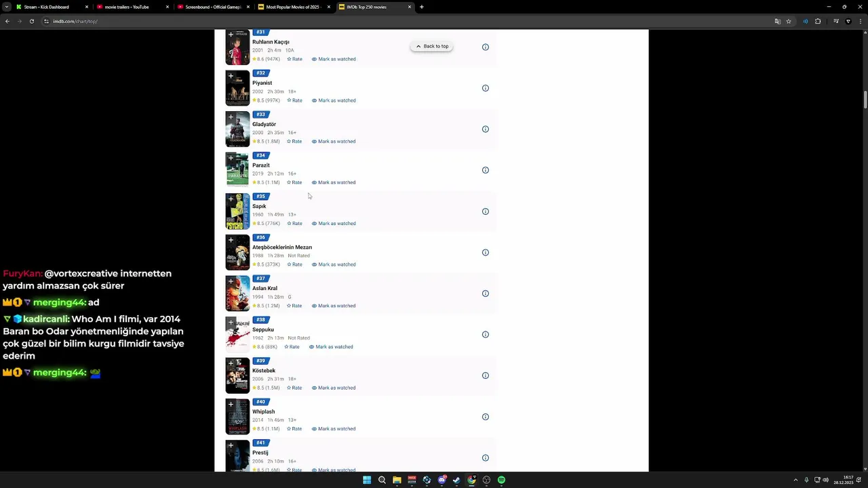
Task: Click the Seppuku poster thumbnail
Action: click(x=237, y=335)
